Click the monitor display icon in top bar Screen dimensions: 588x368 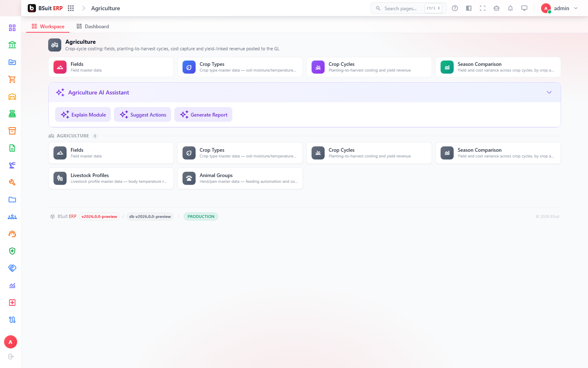[524, 8]
